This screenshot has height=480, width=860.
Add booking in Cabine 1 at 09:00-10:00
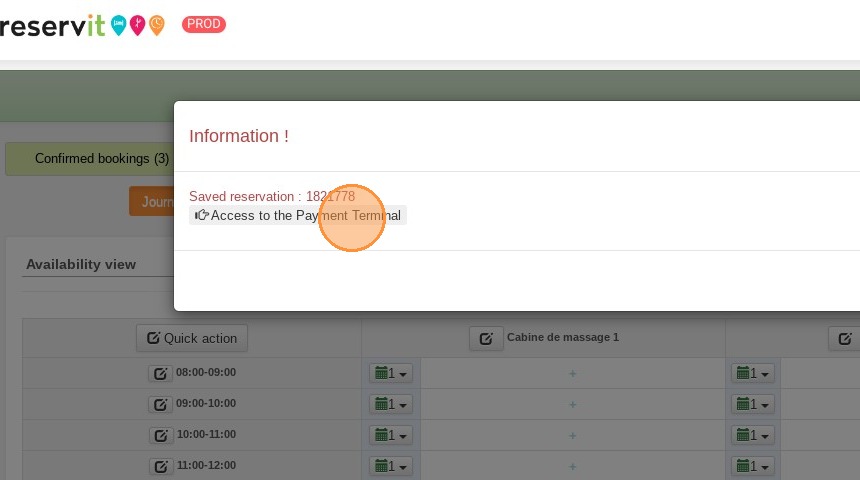[573, 404]
